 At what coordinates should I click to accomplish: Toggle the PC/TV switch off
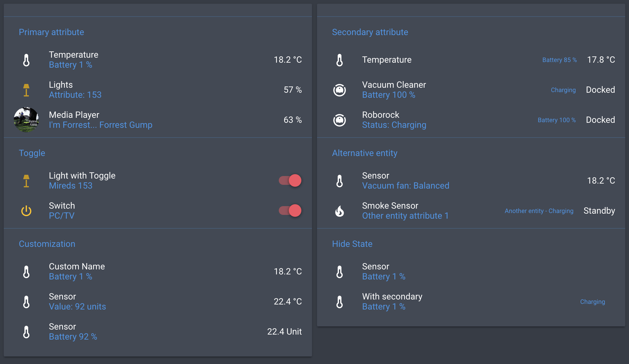(x=290, y=211)
